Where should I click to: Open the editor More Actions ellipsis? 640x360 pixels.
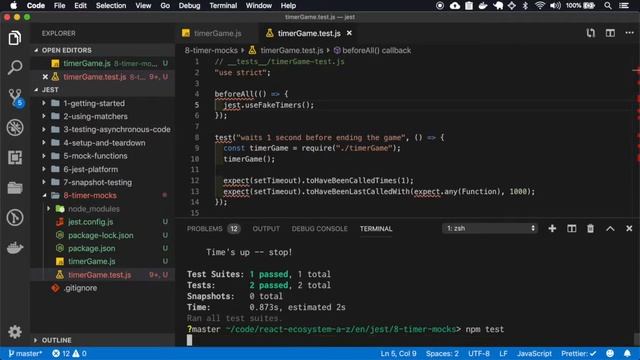pyautogui.click(x=629, y=33)
